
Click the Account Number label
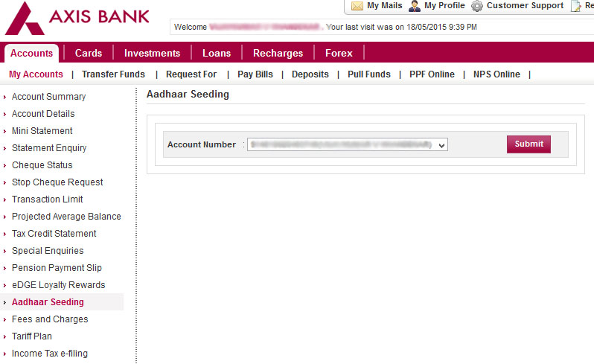pos(202,144)
